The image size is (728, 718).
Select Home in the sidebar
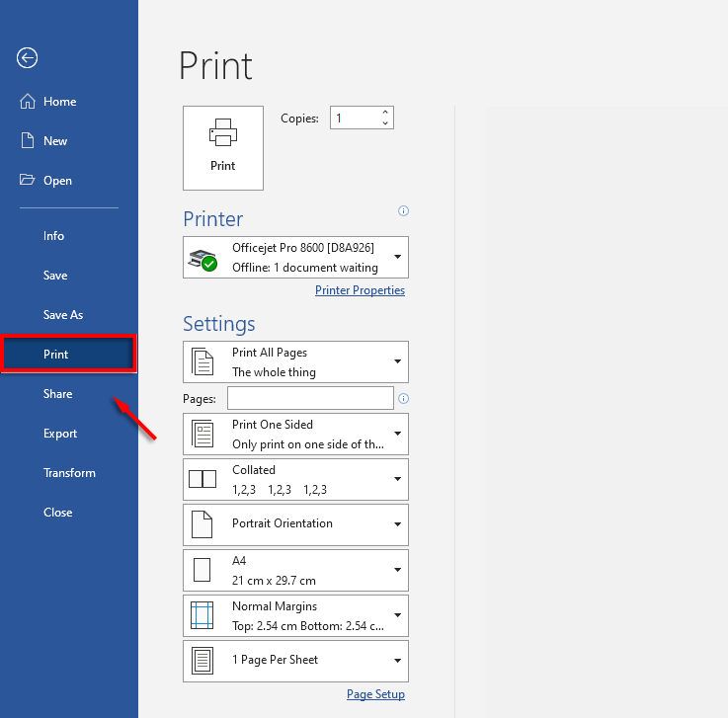(x=59, y=102)
